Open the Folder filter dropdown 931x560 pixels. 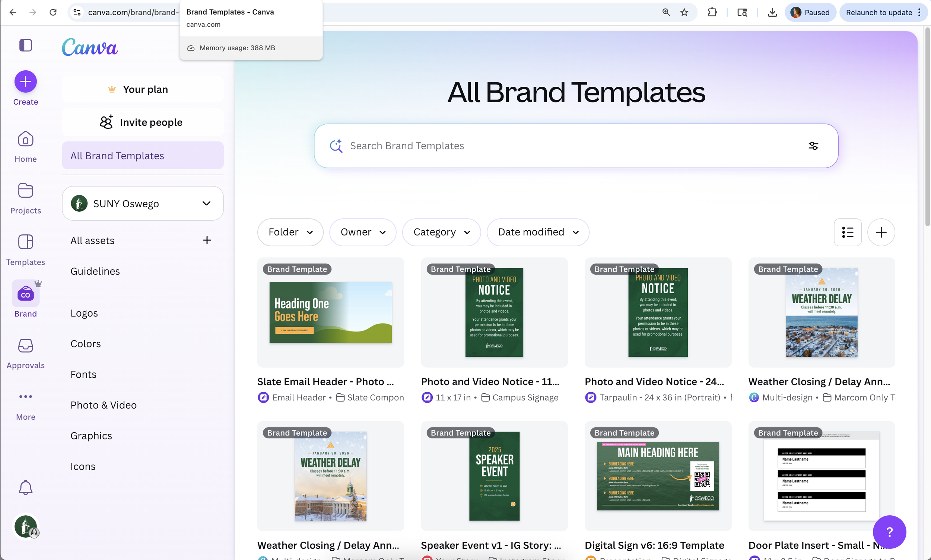click(x=290, y=233)
